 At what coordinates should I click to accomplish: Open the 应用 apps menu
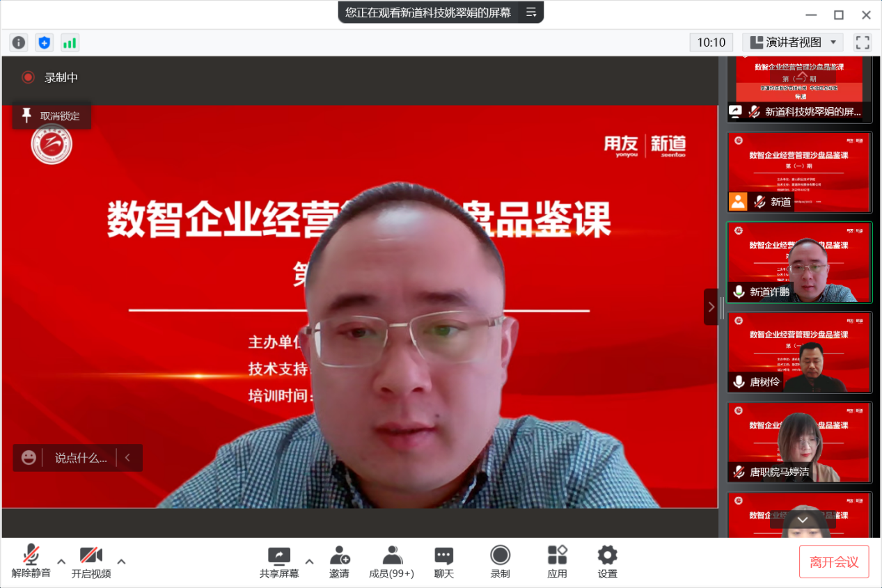[558, 562]
